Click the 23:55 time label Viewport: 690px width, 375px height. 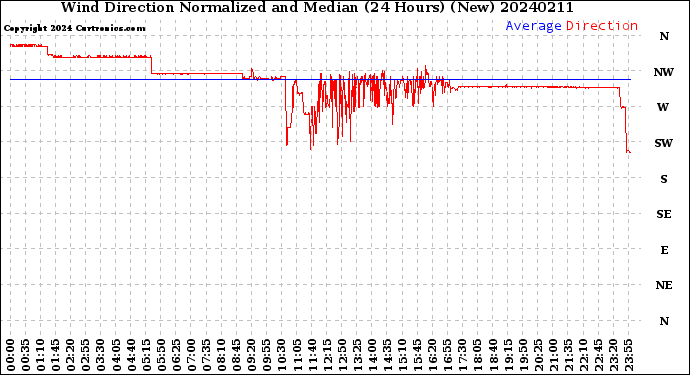pyautogui.click(x=628, y=355)
